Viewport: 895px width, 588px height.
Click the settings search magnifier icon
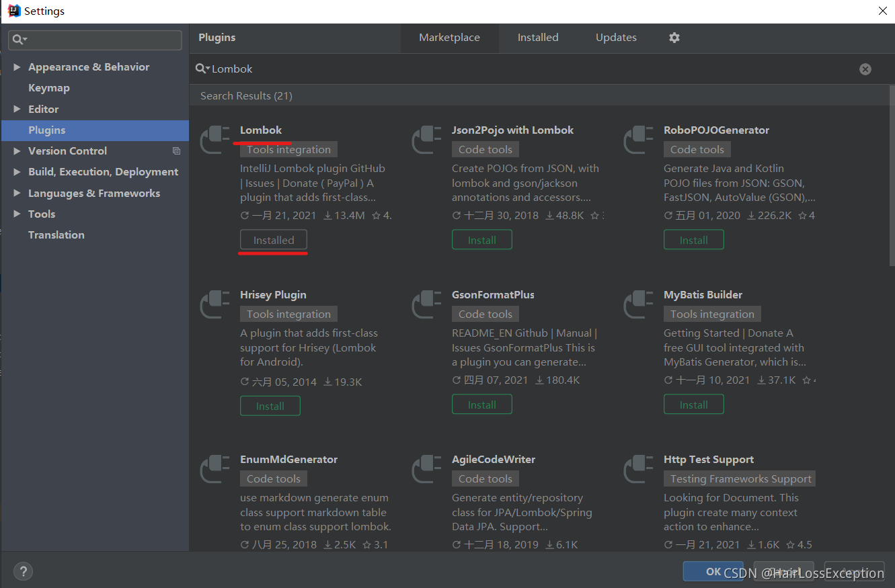20,40
